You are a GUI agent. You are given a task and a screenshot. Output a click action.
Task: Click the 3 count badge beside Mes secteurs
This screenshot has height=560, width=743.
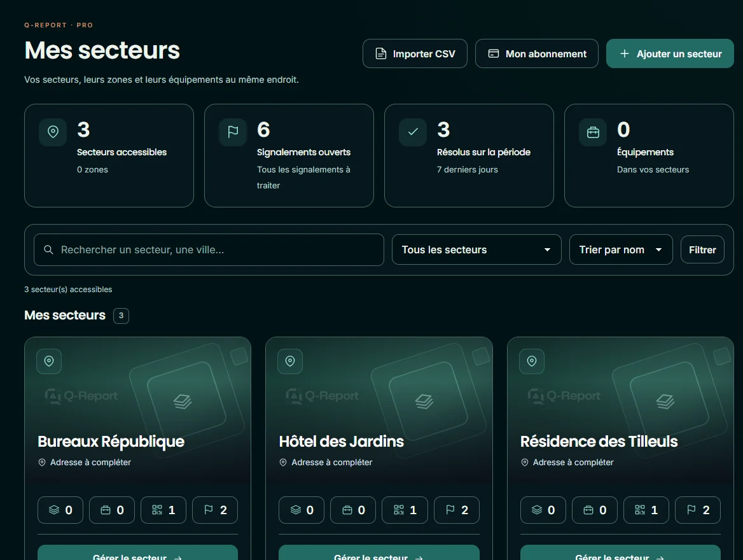[122, 316]
